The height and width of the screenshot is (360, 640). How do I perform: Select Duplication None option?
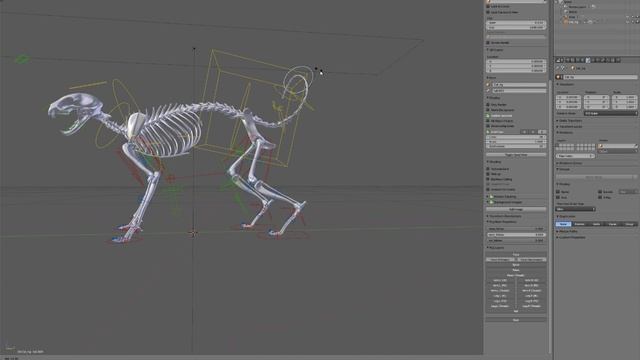pos(564,224)
